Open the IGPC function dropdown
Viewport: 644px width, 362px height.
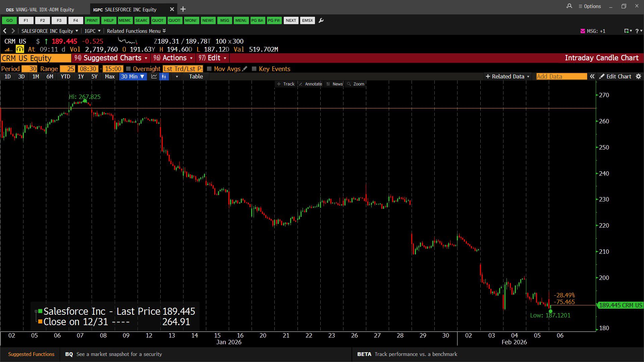coord(93,31)
